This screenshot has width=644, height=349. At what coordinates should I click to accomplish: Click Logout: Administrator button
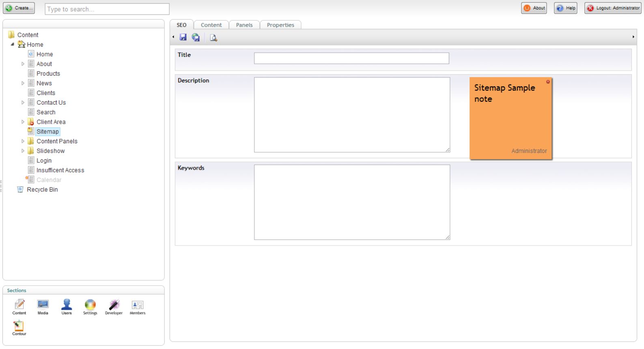coord(613,8)
